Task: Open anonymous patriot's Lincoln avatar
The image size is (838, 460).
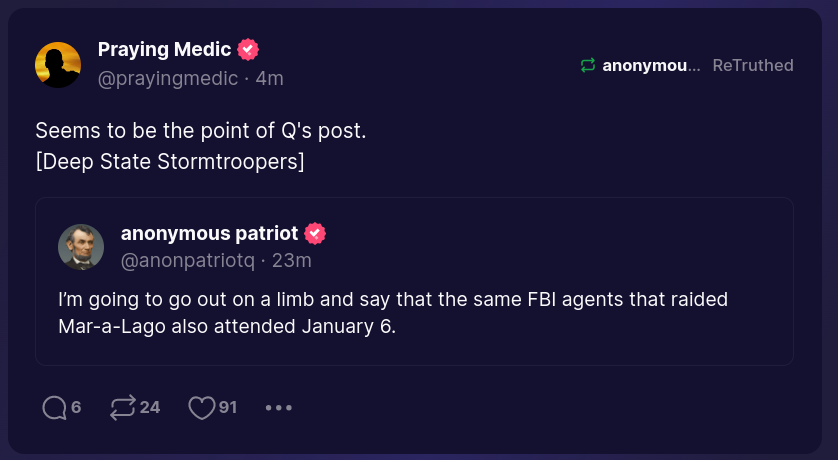Action: coord(81,247)
